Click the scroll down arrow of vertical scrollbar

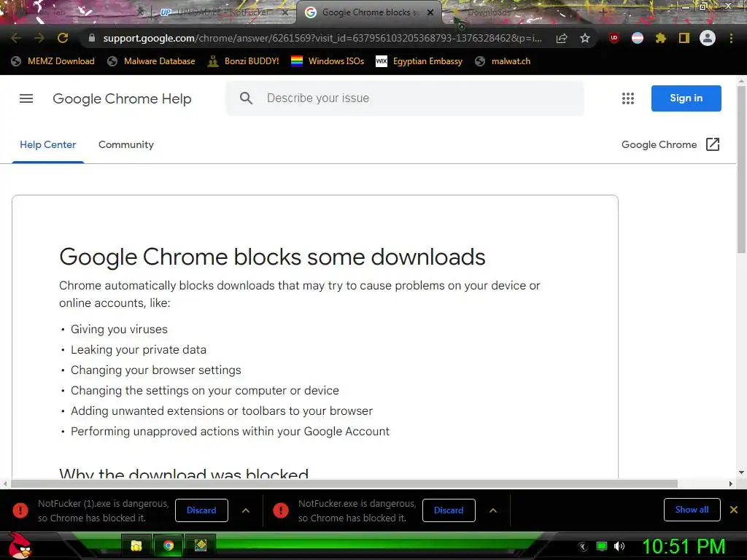pyautogui.click(x=741, y=472)
